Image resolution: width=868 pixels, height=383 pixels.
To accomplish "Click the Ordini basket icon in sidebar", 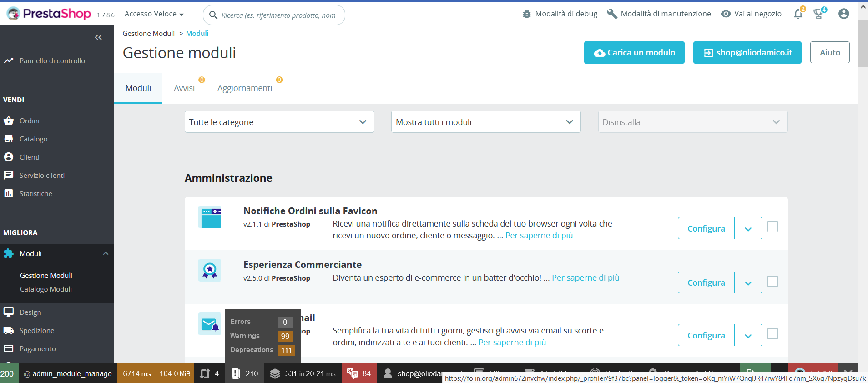I will (9, 121).
